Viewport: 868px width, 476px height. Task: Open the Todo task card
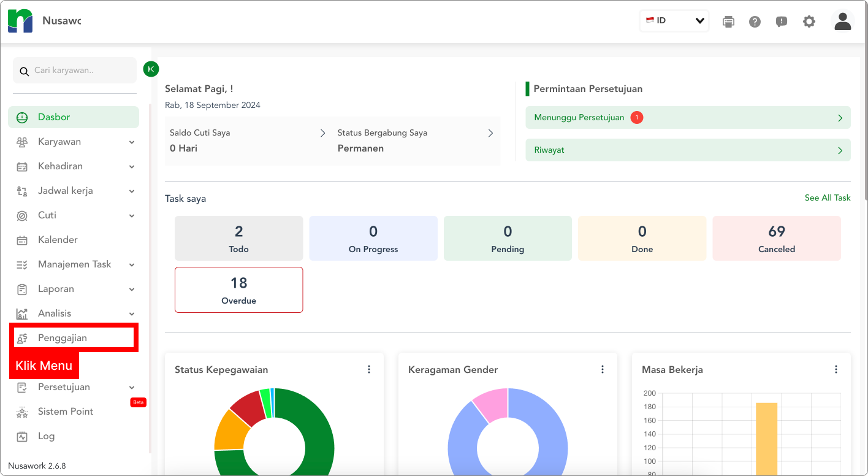[x=238, y=239]
